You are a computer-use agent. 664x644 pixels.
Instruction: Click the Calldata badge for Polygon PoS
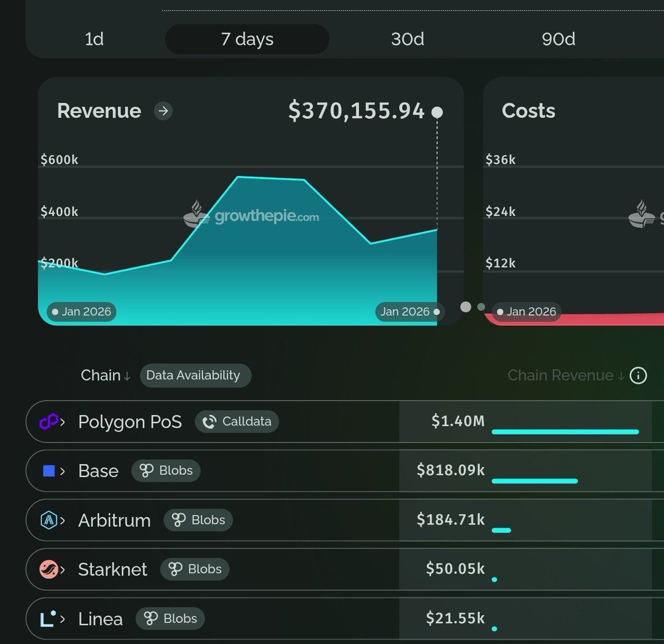237,422
